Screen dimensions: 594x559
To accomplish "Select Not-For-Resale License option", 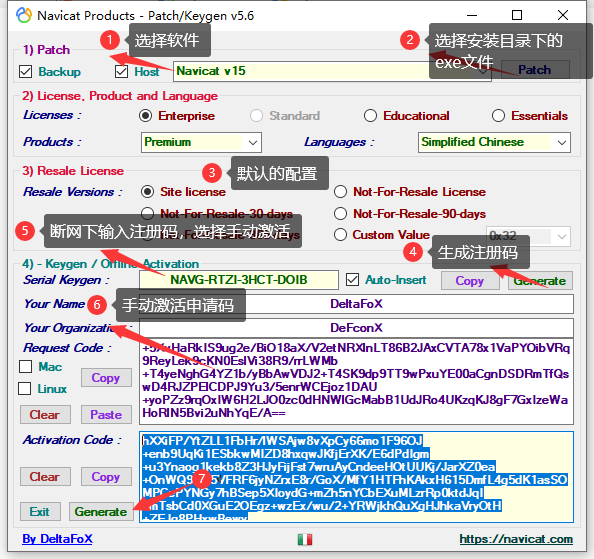I will pos(340,192).
